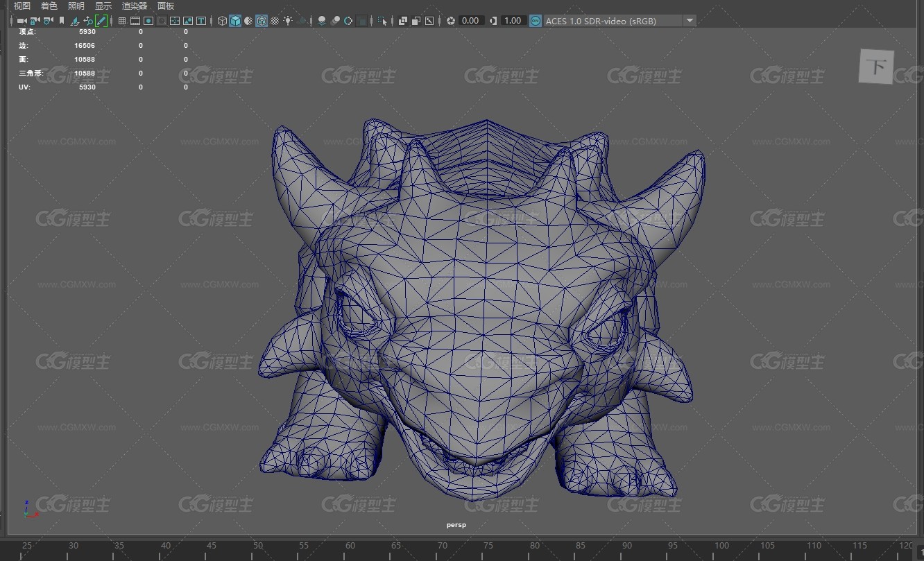Image resolution: width=924 pixels, height=561 pixels.
Task: Toggle the Lock Camera icon
Action: click(x=35, y=21)
